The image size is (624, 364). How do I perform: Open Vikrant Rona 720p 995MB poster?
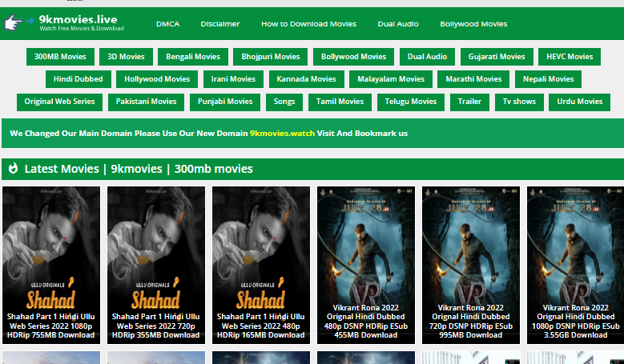click(471, 265)
